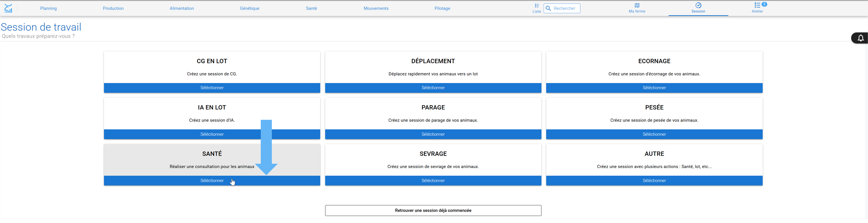Click 'Quels travaux préparez-vous ?' subtitle
The height and width of the screenshot is (223, 868).
(38, 36)
